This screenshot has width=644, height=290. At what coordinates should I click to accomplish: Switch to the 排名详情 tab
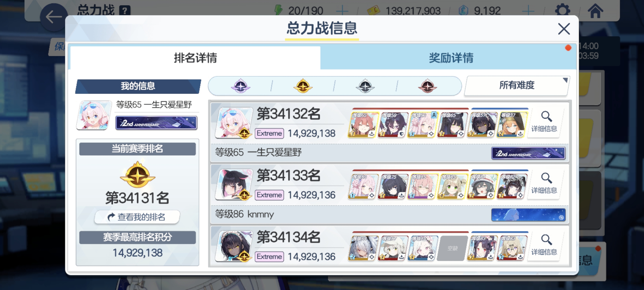point(195,58)
